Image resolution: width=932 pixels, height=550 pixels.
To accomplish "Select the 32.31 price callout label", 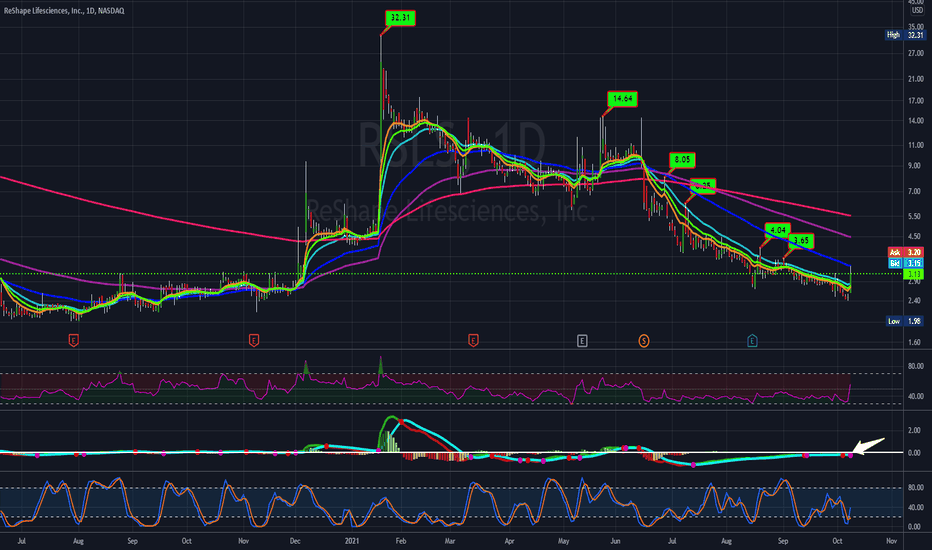I will 401,18.
